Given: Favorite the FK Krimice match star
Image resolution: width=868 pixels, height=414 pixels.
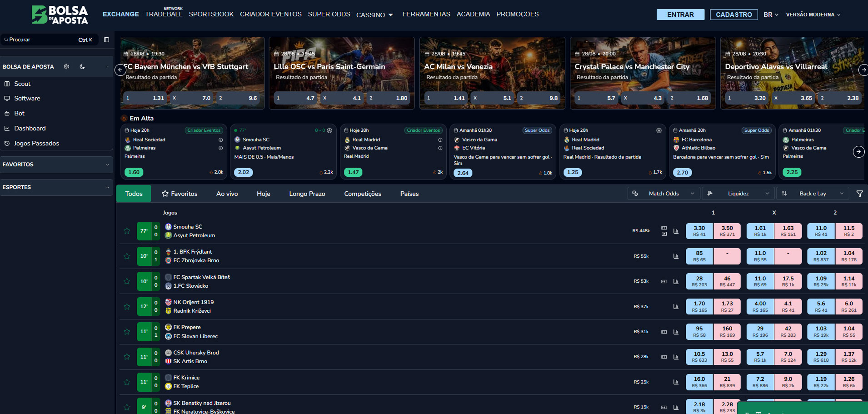Looking at the screenshot, I should (x=127, y=382).
